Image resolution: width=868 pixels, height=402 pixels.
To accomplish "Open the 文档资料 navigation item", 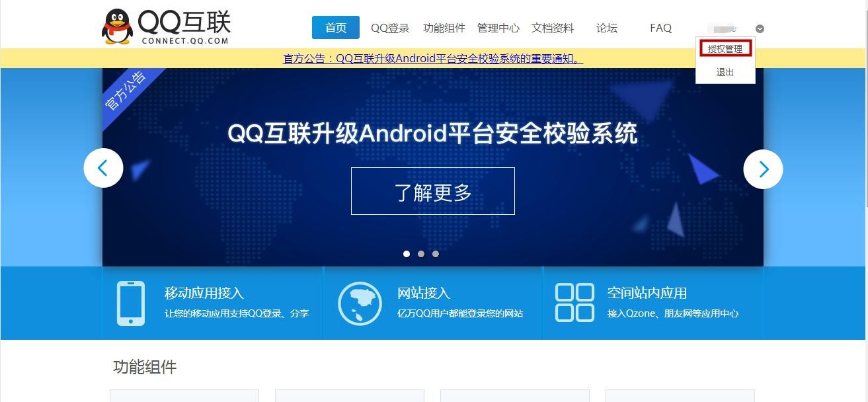I will pyautogui.click(x=553, y=28).
